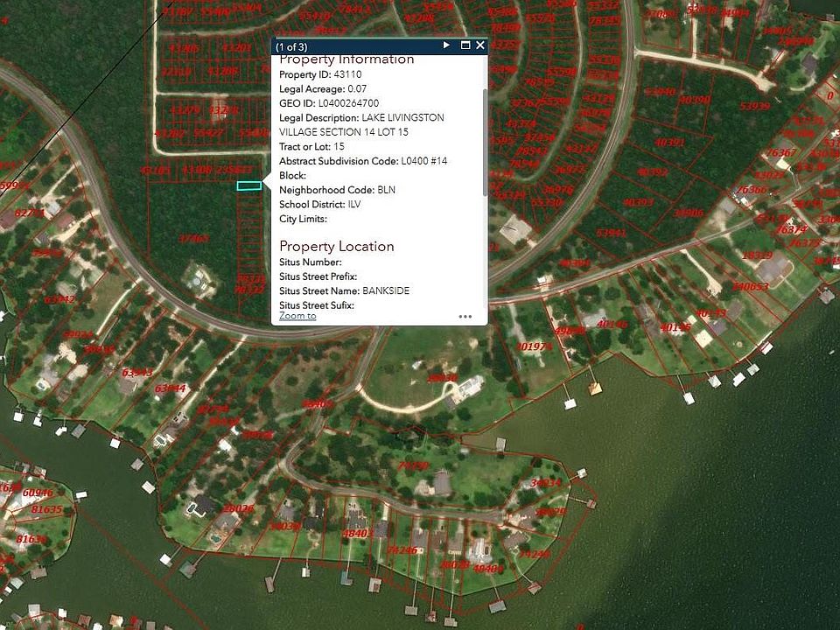The height and width of the screenshot is (630, 840).
Task: Click the 'City Limits:' field
Action: (304, 219)
